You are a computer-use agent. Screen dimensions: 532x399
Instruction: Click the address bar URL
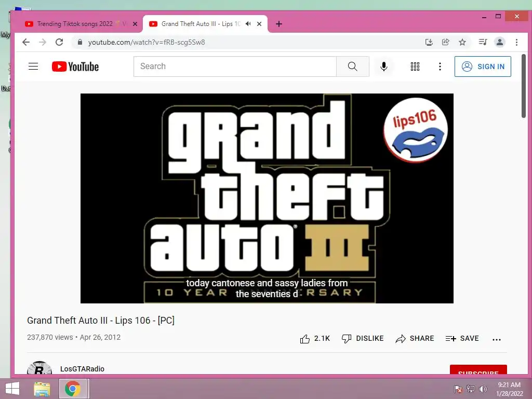tap(146, 43)
